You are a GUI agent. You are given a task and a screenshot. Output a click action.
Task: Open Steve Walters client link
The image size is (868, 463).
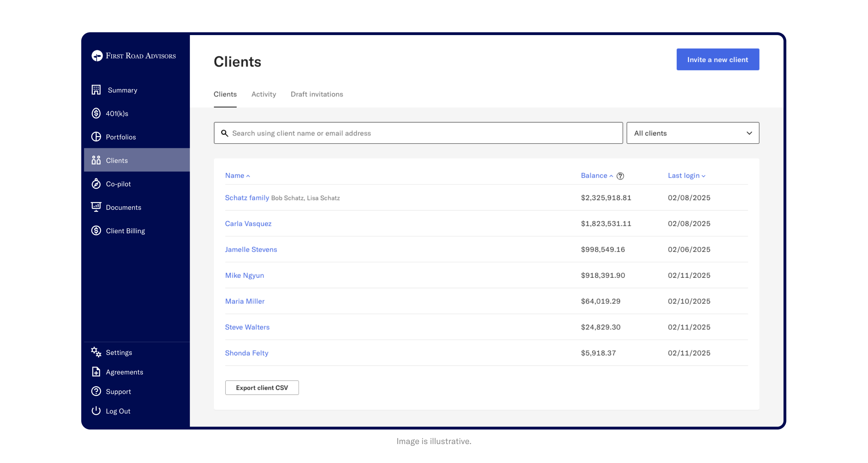click(247, 327)
